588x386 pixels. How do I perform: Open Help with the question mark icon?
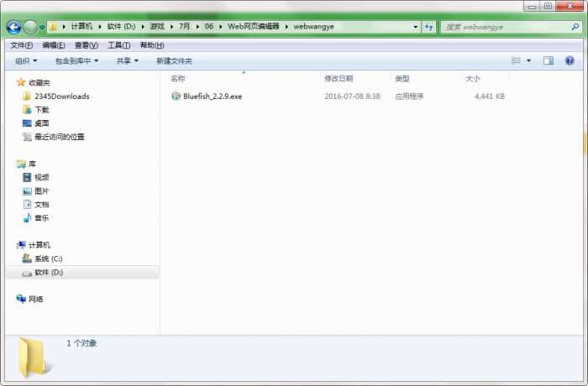570,60
